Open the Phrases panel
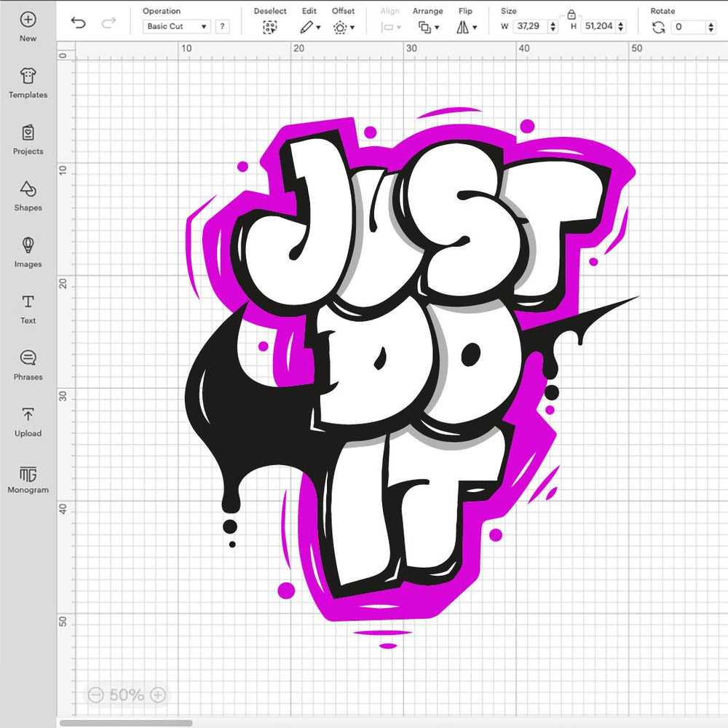This screenshot has width=728, height=728. click(28, 358)
